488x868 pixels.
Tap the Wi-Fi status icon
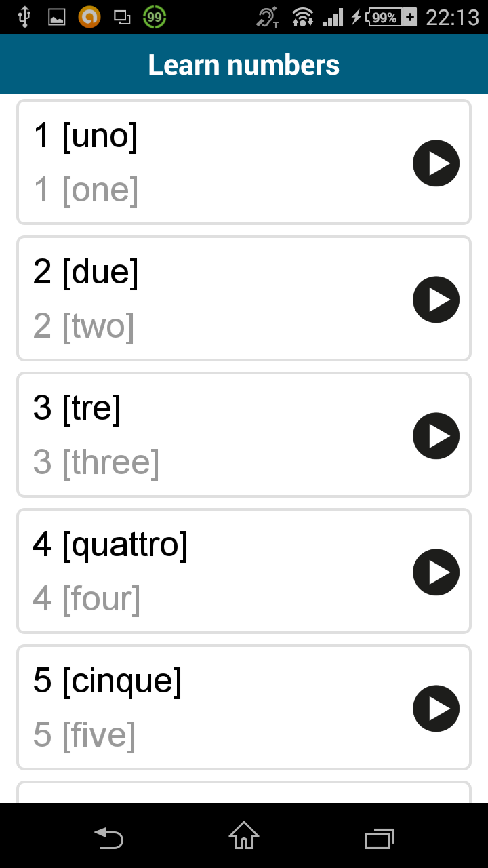[302, 18]
